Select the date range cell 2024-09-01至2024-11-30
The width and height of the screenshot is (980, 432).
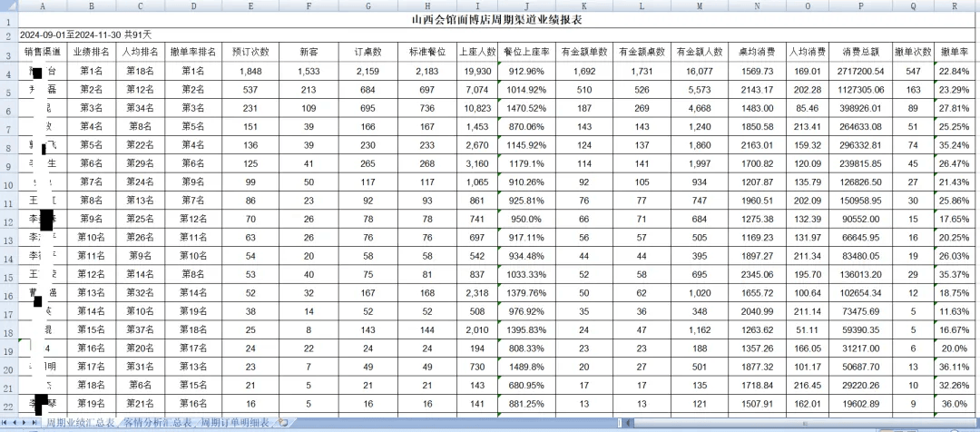click(83, 34)
